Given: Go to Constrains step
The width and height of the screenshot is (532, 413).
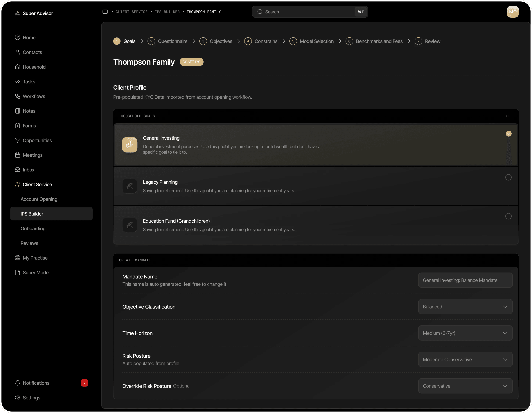Looking at the screenshot, I should coord(261,41).
